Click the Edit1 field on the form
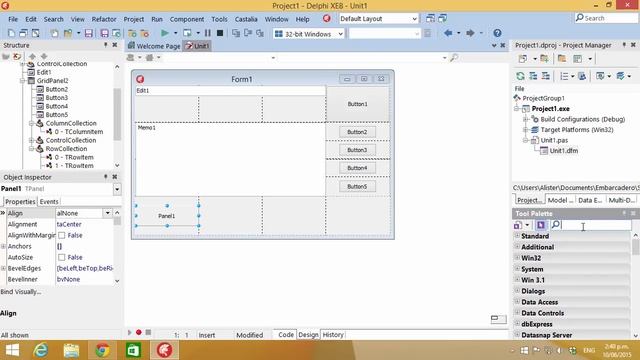640x360 pixels. (230, 91)
